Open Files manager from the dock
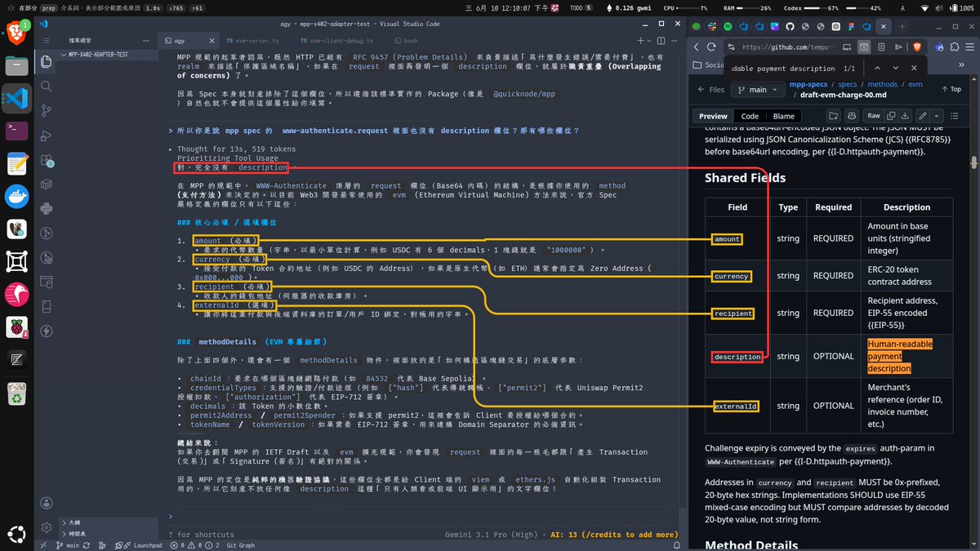The width and height of the screenshot is (980, 551). point(16,65)
